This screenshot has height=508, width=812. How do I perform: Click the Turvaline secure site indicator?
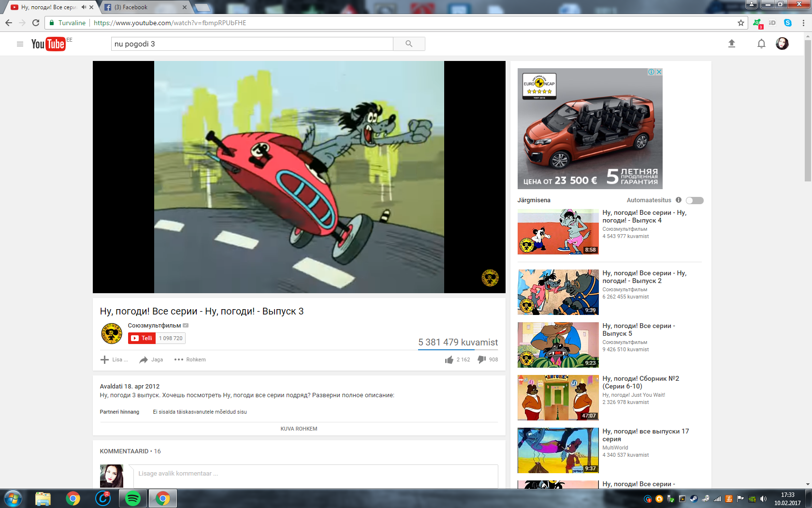[x=68, y=23]
